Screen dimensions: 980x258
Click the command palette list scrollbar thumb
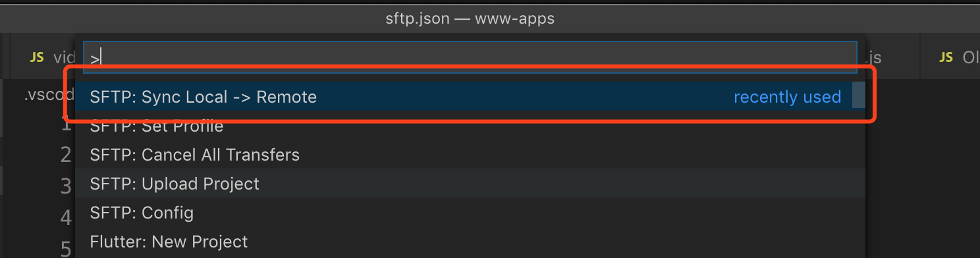pos(858,95)
